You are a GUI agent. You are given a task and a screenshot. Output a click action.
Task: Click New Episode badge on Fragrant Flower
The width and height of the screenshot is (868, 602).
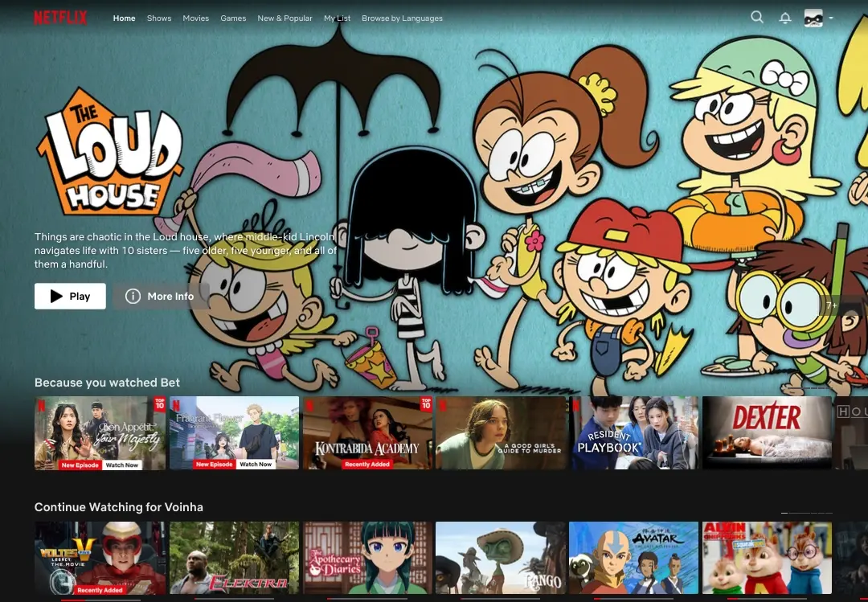[215, 464]
